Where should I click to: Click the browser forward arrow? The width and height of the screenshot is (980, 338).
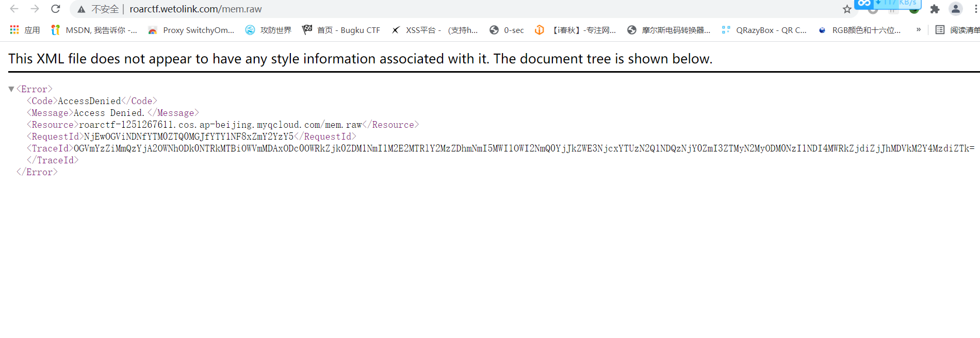click(x=35, y=9)
